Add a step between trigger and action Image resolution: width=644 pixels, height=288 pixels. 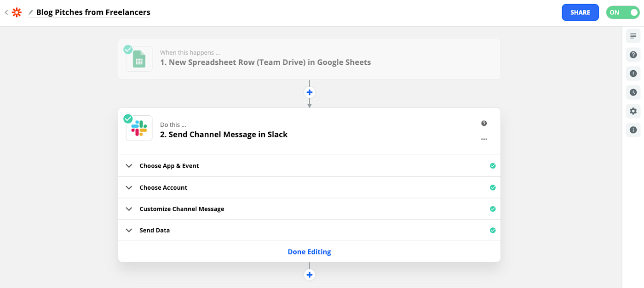(310, 92)
